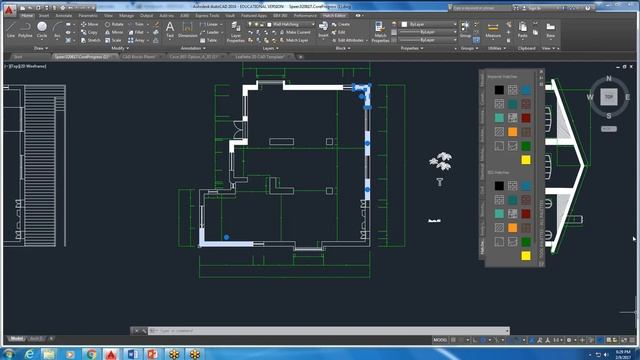Open Internet Explorer from Windows taskbar
Screen dimensions: 640x360
point(29,354)
